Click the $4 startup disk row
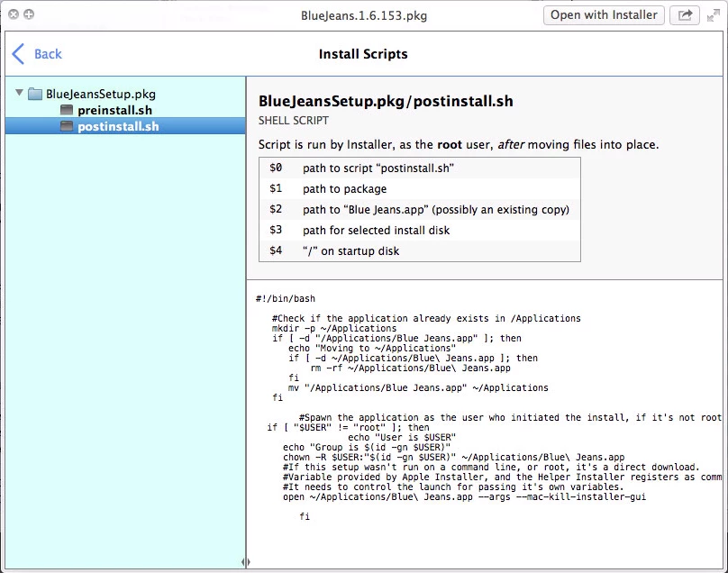The image size is (728, 573). (x=420, y=250)
